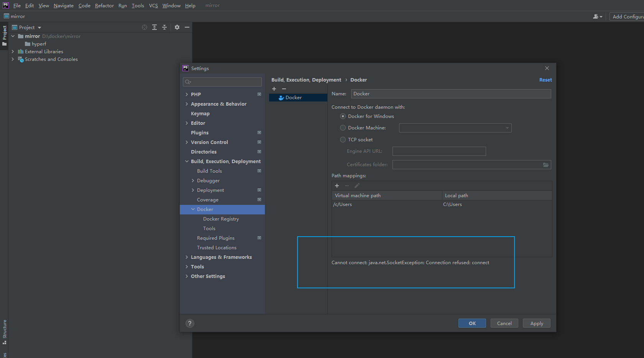Screen dimensions: 644x358
Task: Select the /c/Users path mapping row
Action: point(442,204)
